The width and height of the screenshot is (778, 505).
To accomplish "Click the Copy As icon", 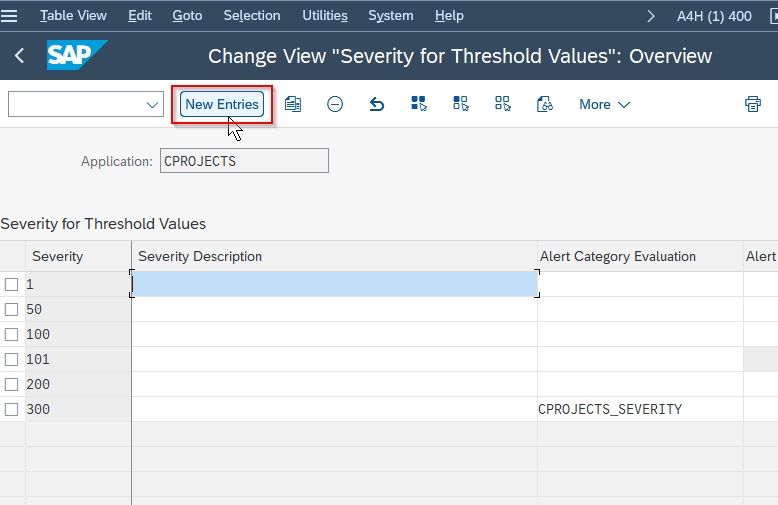I will tap(293, 104).
